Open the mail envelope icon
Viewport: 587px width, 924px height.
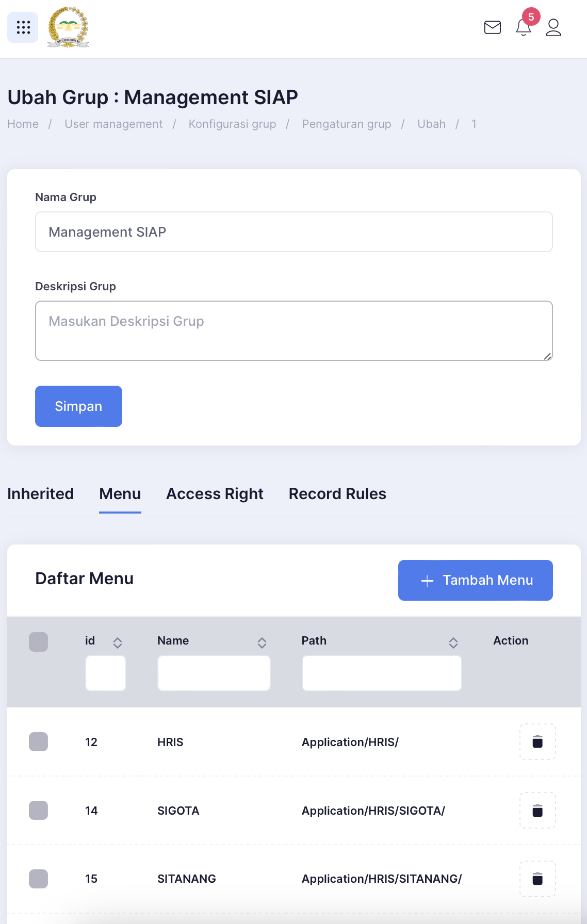[x=493, y=27]
